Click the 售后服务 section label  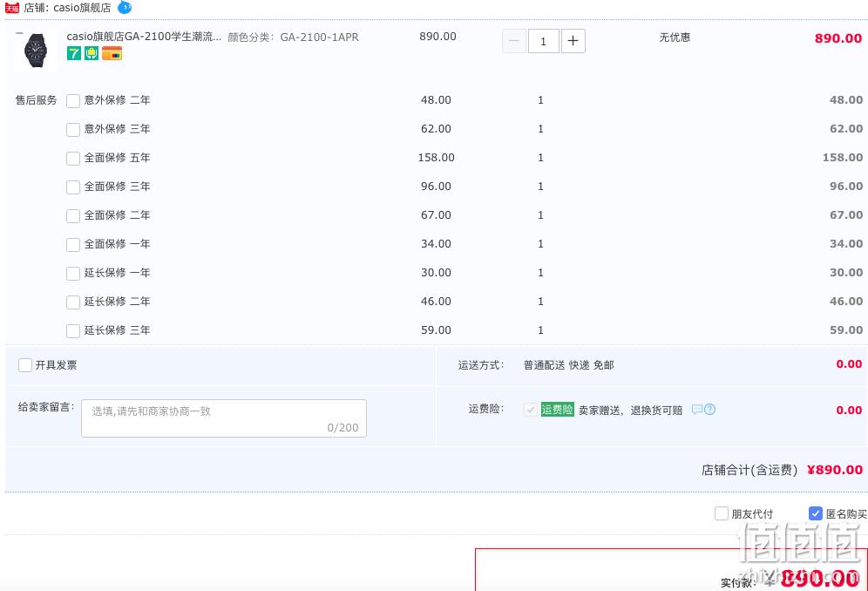36,100
